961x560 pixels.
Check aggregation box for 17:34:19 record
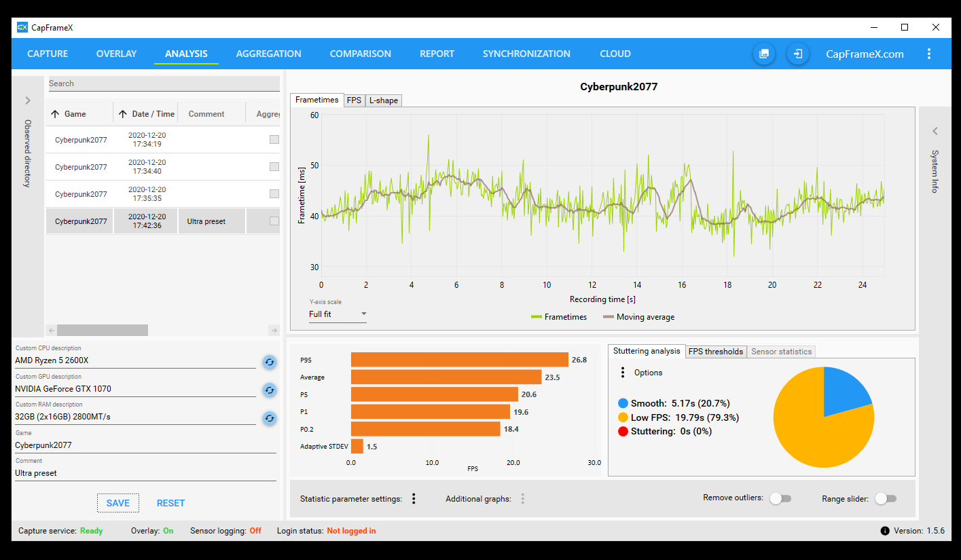274,140
